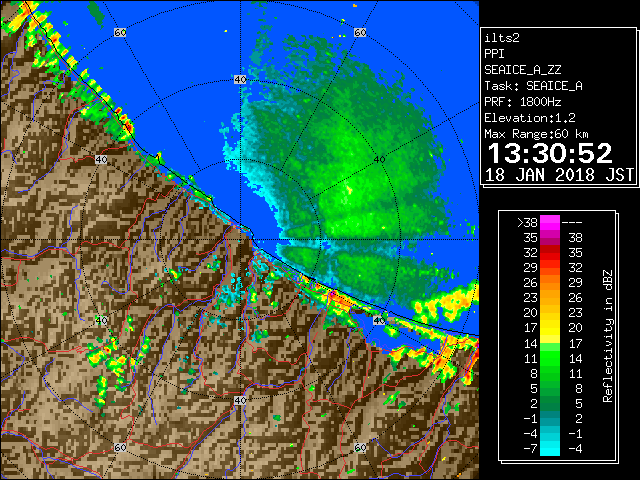Click the "Reflectivity in dBZ" legend title
Screen dimensions: 640x480
point(607,336)
